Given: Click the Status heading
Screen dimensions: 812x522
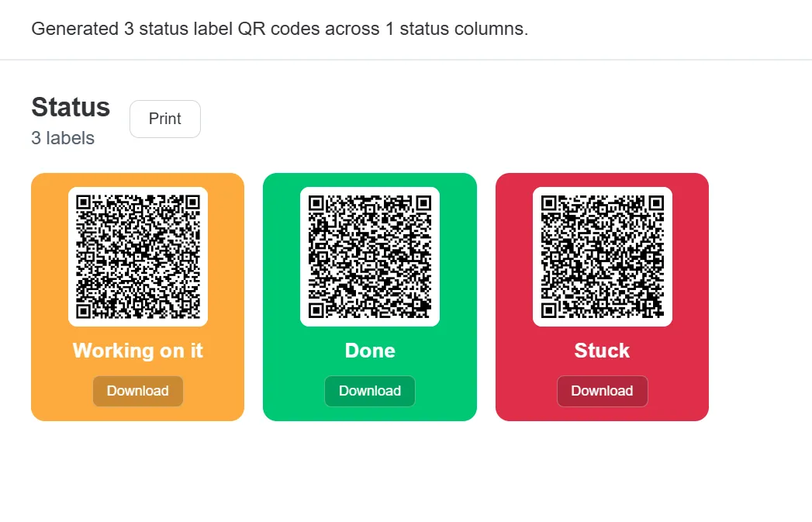Looking at the screenshot, I should coord(70,107).
